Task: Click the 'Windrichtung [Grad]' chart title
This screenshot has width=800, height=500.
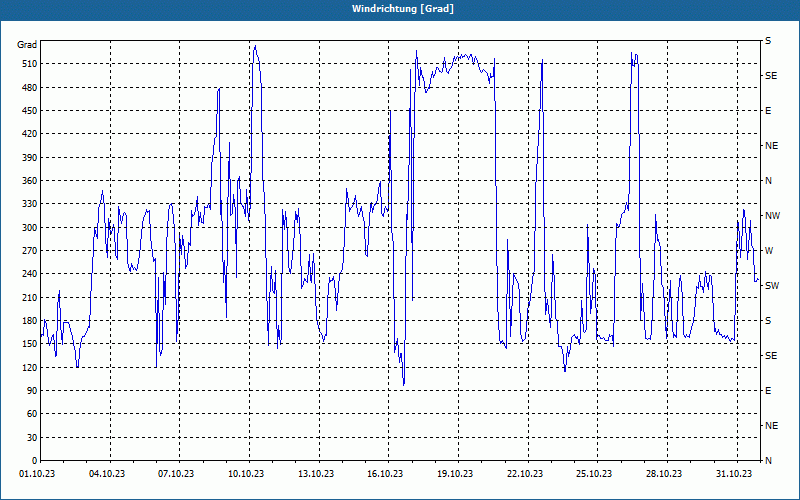Action: 403,9
